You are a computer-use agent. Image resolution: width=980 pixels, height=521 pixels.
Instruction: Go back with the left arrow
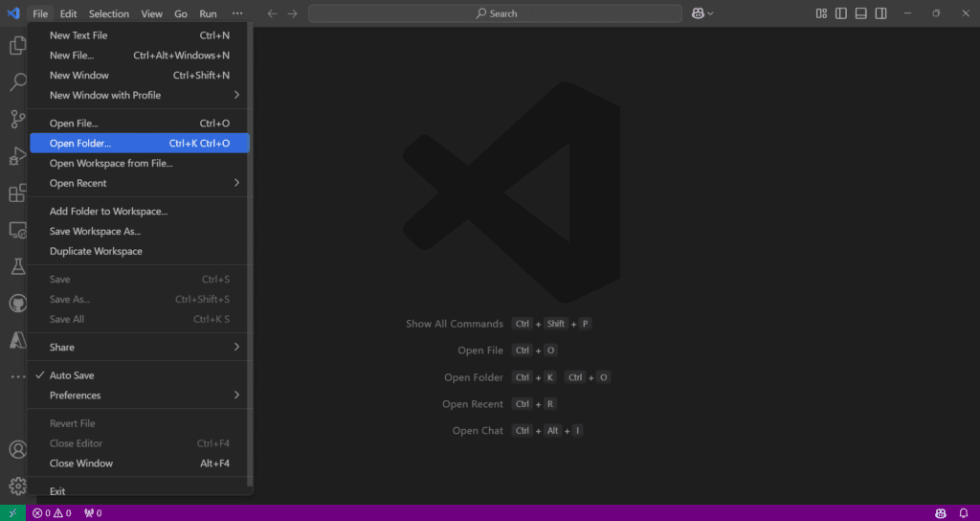[272, 13]
